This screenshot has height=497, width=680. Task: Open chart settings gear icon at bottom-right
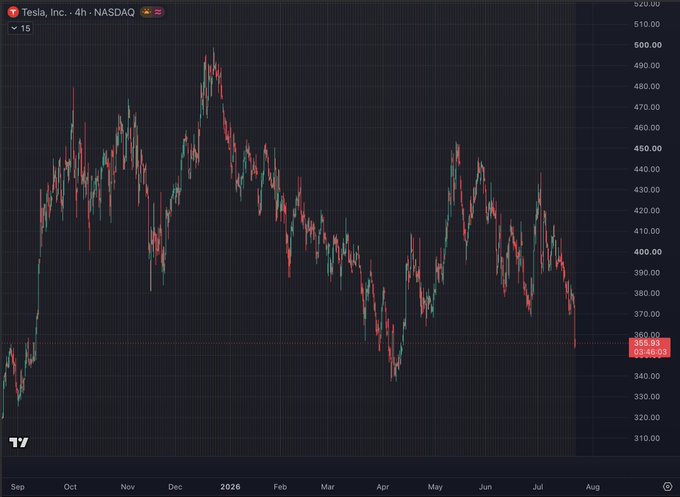tap(667, 487)
